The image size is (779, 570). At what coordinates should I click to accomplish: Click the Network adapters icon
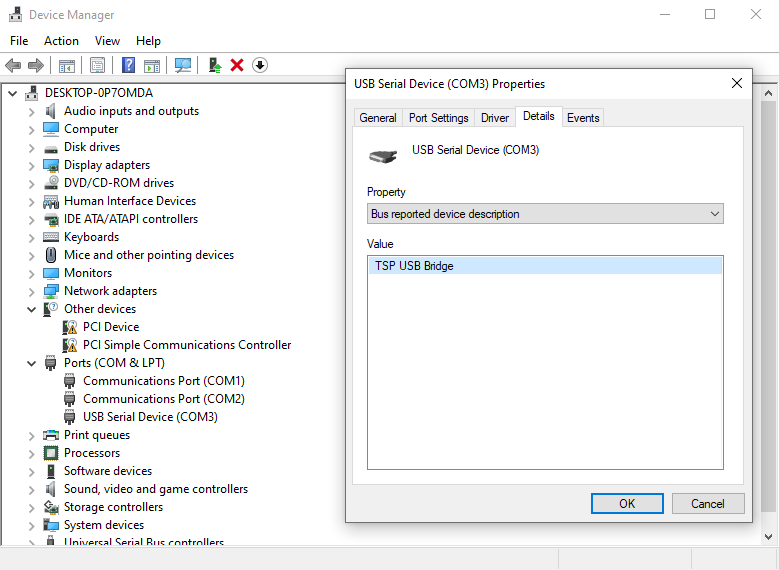51,291
